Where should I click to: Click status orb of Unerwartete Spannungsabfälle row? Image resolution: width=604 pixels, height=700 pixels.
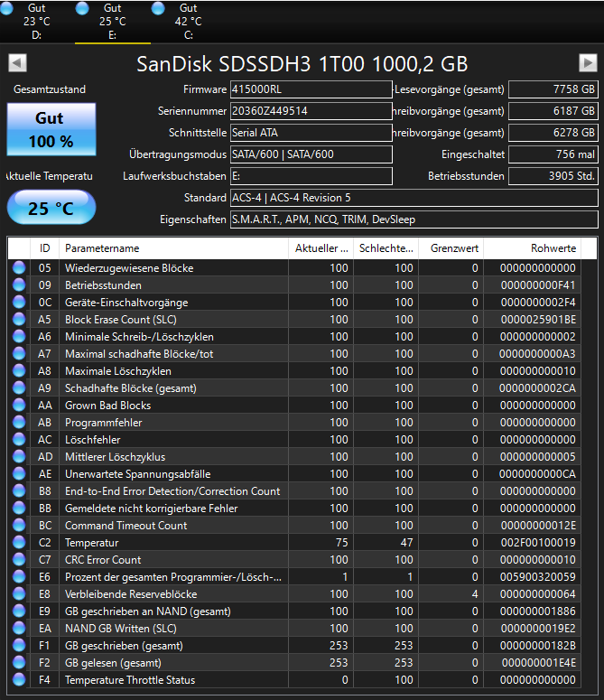coord(19,473)
